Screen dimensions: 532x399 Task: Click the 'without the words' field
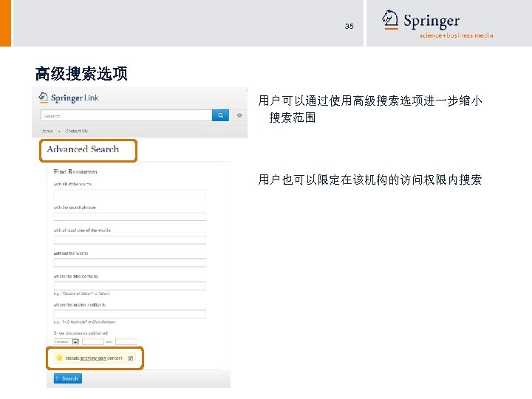pos(129,262)
